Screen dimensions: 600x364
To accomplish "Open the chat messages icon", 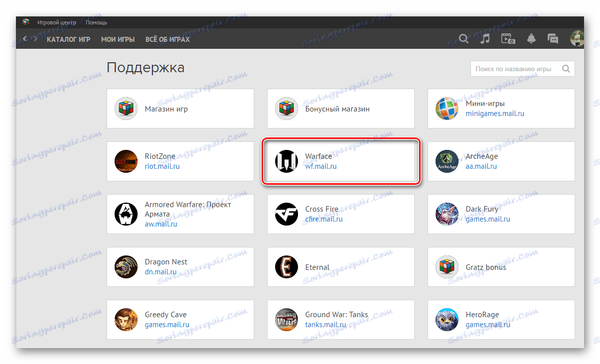I will point(553,39).
